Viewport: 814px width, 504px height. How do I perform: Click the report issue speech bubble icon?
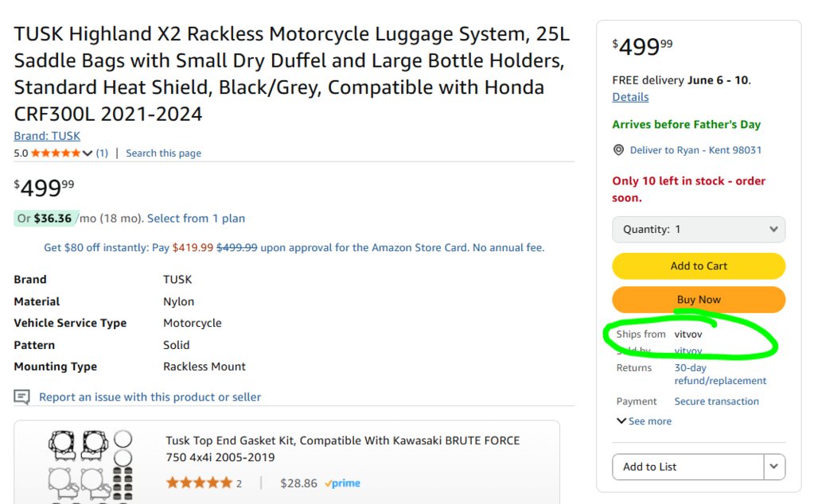21,397
